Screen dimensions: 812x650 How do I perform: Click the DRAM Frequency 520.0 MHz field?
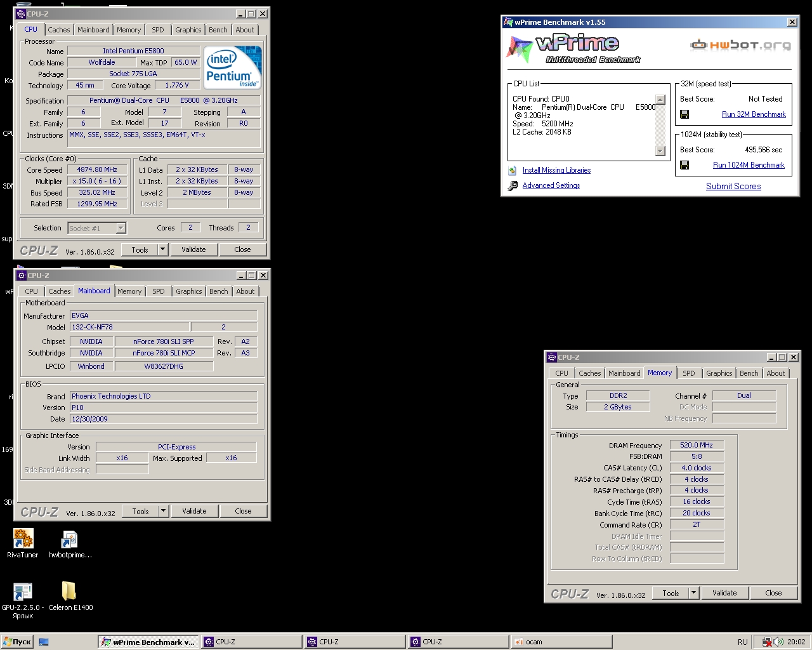pos(697,445)
